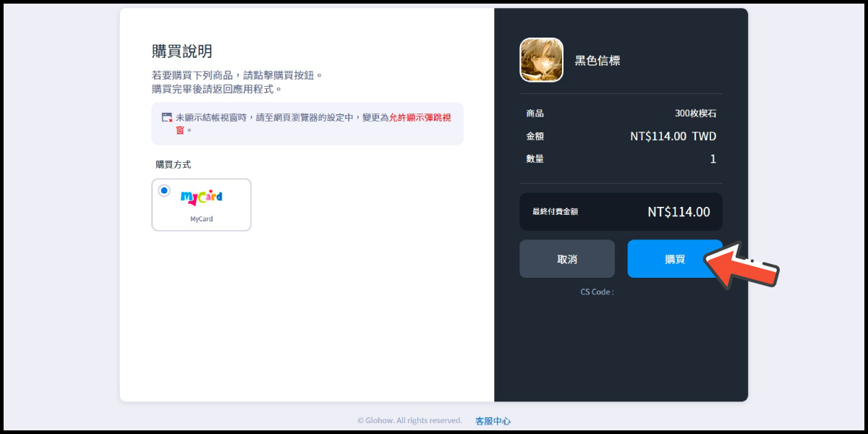
Task: Click the CS Code label
Action: pyautogui.click(x=597, y=292)
